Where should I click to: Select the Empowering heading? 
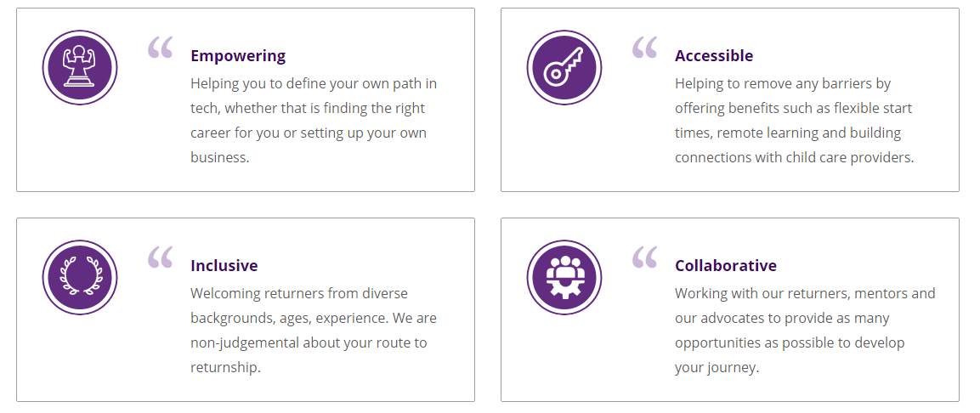[x=238, y=55]
